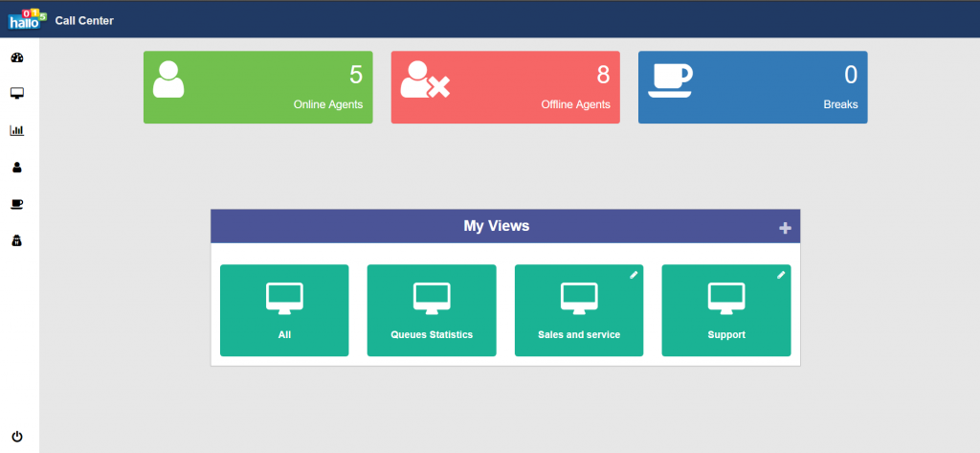Open the Queues Statistics view tile
Image resolution: width=980 pixels, height=453 pixels.
click(432, 310)
